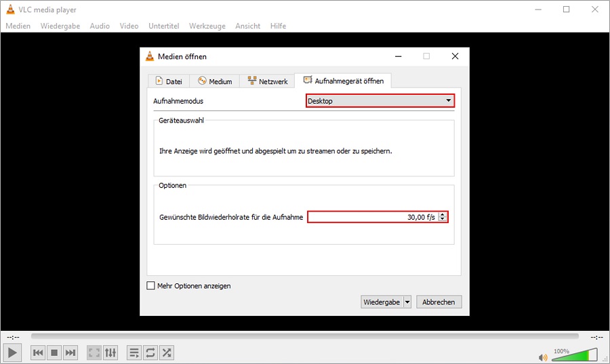This screenshot has height=364, width=610.
Task: Adjust the volume slider at 100%
Action: pyautogui.click(x=575, y=355)
